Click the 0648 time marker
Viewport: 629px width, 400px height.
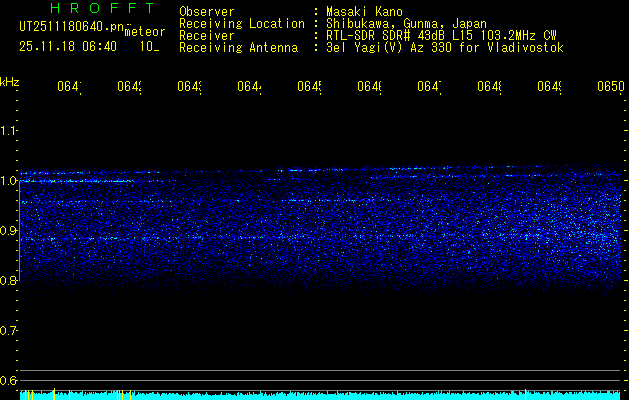(x=489, y=86)
